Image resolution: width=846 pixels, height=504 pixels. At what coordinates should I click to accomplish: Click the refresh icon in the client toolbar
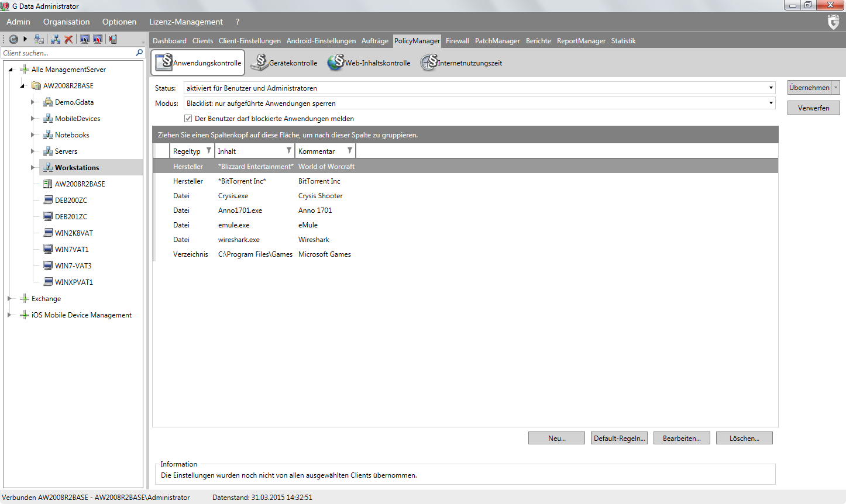pos(13,39)
